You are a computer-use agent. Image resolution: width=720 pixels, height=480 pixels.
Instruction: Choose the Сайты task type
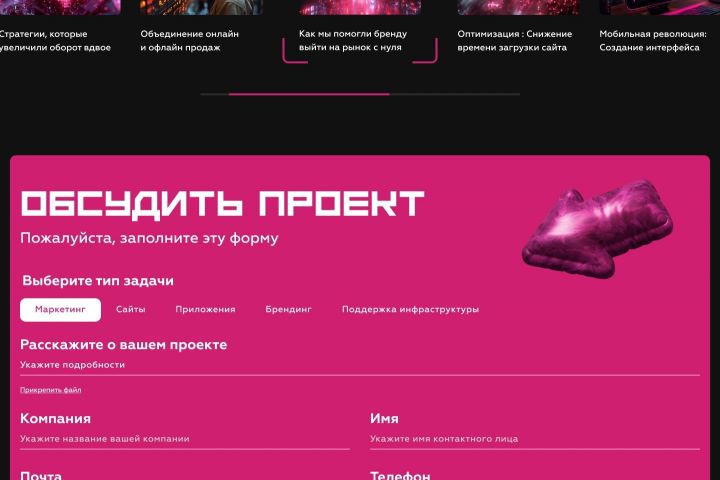point(130,310)
